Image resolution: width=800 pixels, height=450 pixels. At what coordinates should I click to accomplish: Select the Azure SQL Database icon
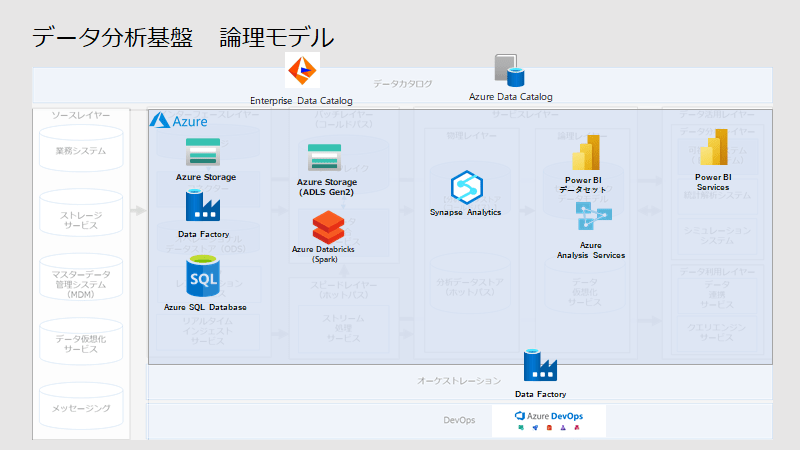click(x=203, y=277)
